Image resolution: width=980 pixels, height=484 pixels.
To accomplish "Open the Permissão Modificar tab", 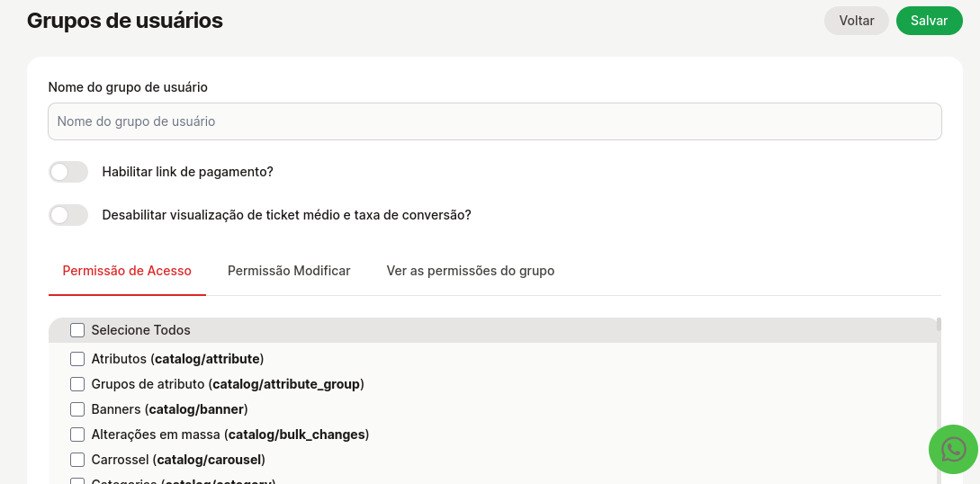I will (289, 271).
